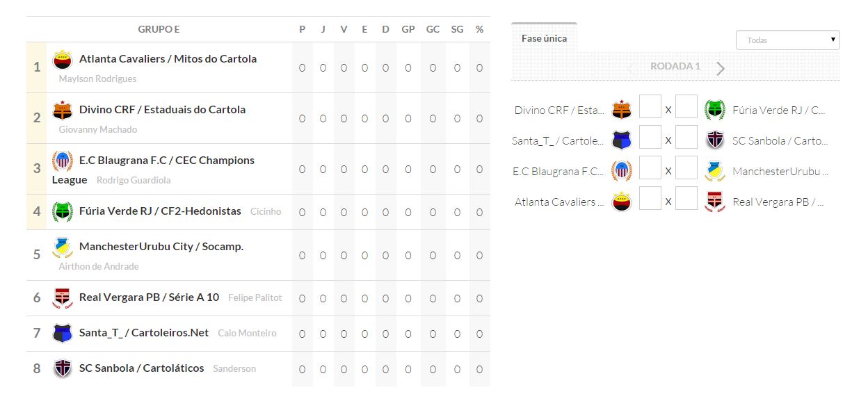Click SC Sanbola crest in standings table
Viewport: 868px width, 401px height.
tap(63, 368)
